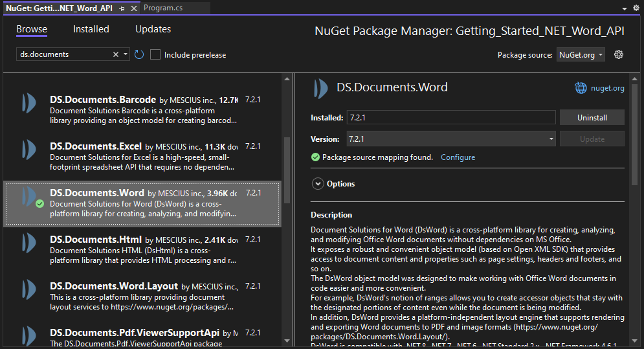This screenshot has width=644, height=349.
Task: Enable Include prerelease checkbox
Action: (155, 54)
